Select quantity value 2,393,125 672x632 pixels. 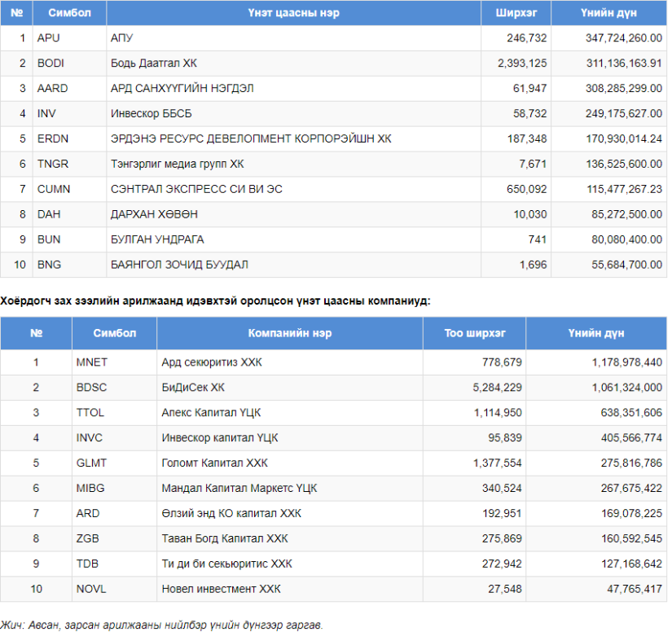point(522,64)
